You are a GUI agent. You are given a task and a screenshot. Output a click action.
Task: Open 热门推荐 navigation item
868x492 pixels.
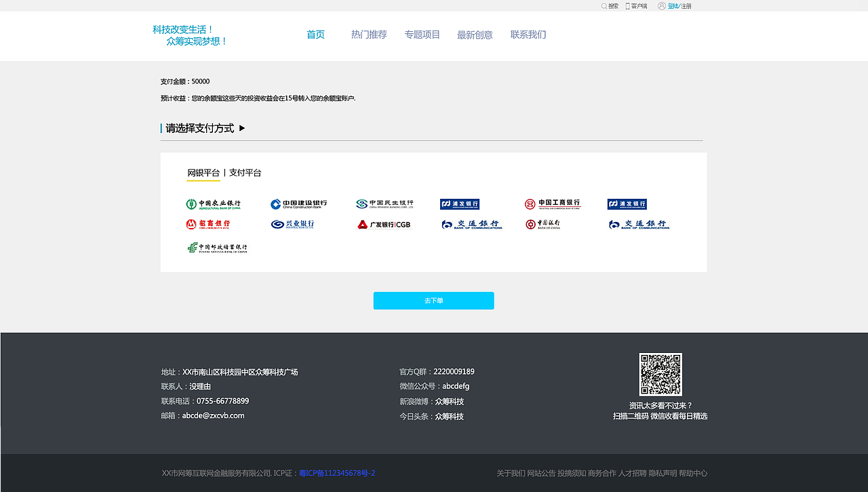click(x=369, y=35)
